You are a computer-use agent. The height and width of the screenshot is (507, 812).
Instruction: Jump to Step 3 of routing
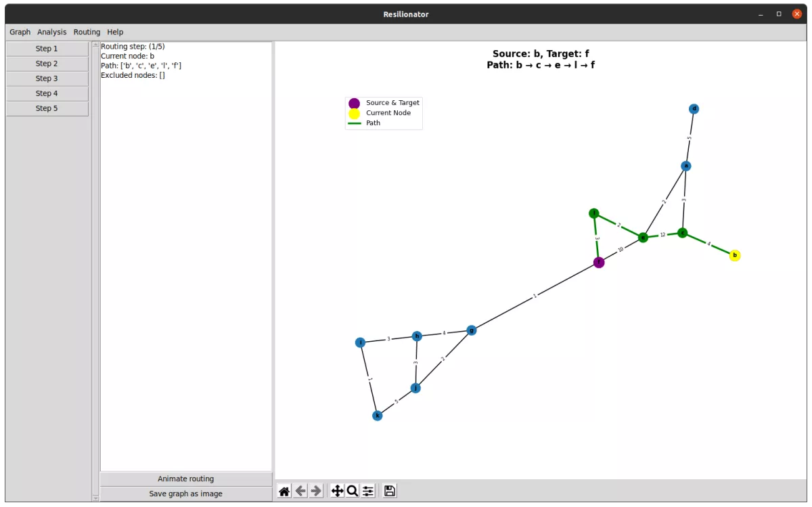click(47, 79)
